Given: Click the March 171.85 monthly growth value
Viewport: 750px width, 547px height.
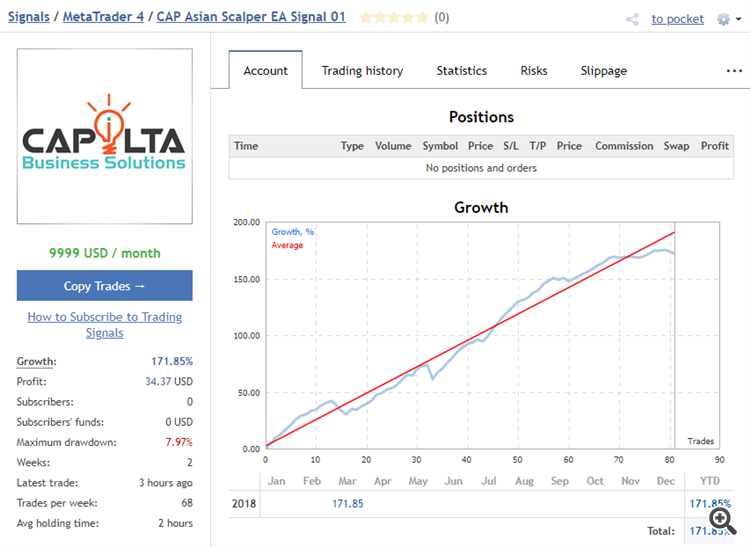Looking at the screenshot, I should [x=348, y=503].
